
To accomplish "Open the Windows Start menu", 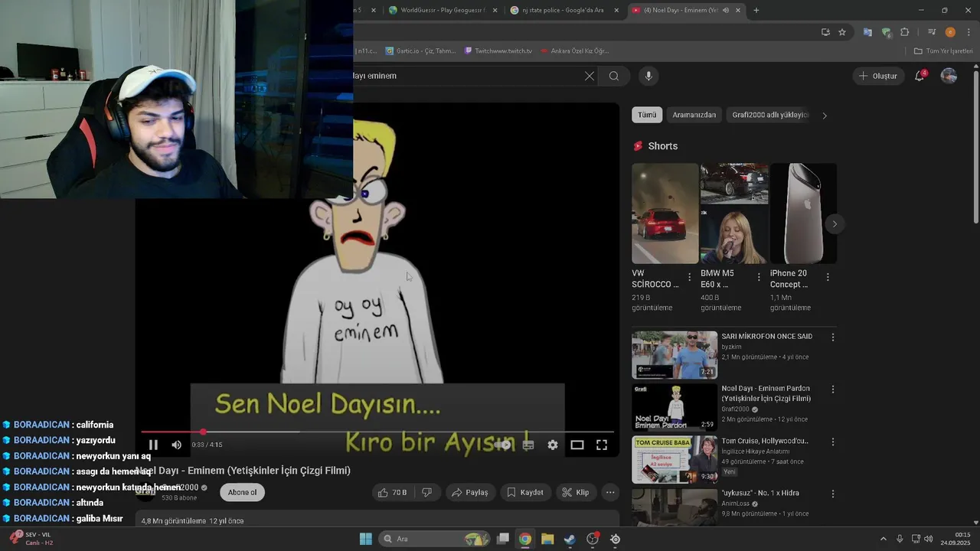I will [x=366, y=539].
